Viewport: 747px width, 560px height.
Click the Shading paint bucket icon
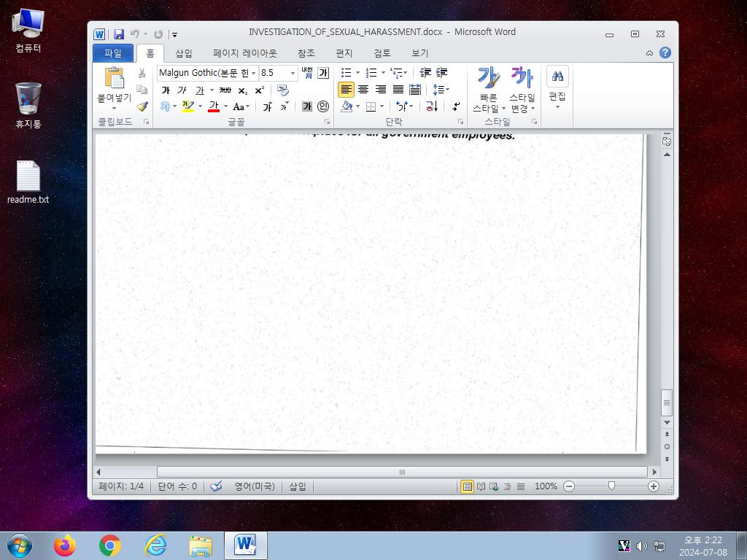tap(347, 106)
